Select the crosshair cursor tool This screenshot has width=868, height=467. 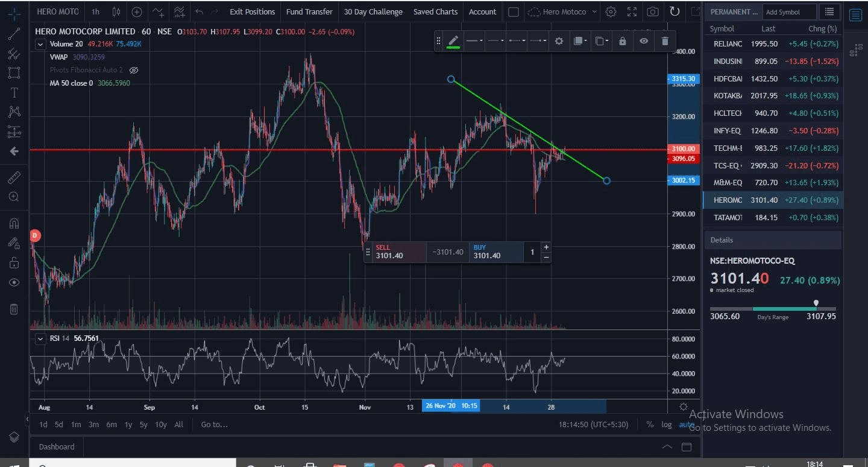(x=14, y=13)
